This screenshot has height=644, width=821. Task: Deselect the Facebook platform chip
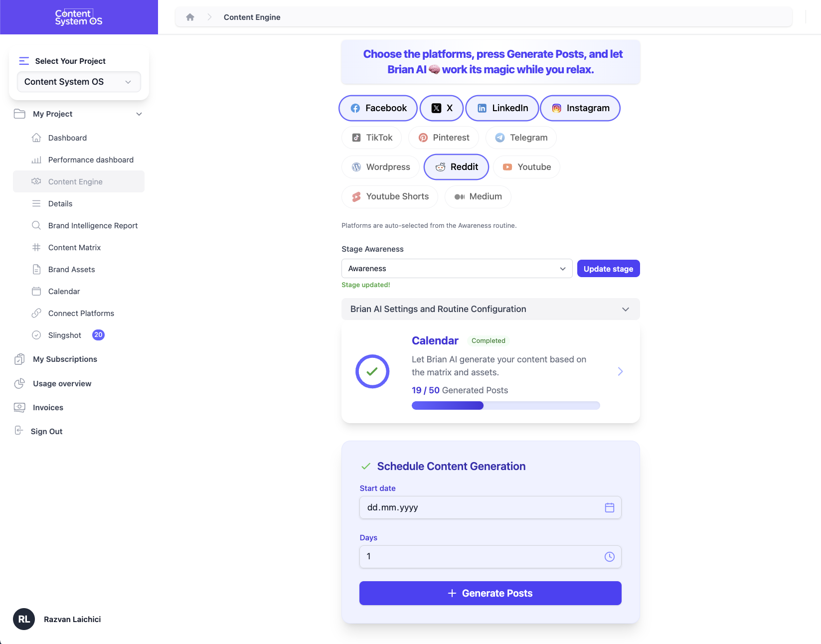(378, 108)
